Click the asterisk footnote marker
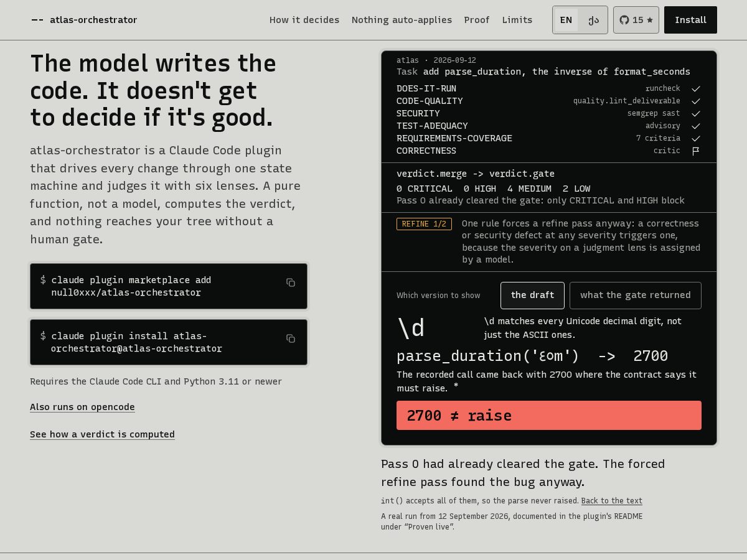This screenshot has width=747, height=560. point(456,386)
